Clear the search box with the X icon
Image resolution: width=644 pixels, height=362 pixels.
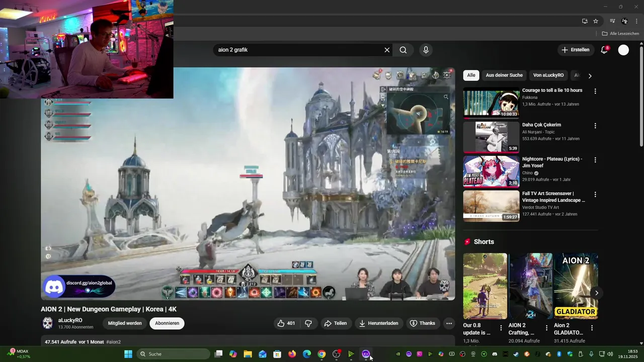point(387,50)
